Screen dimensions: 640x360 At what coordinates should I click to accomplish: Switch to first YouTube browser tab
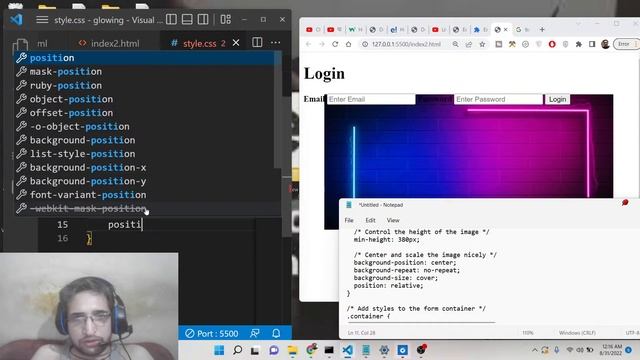click(x=313, y=29)
